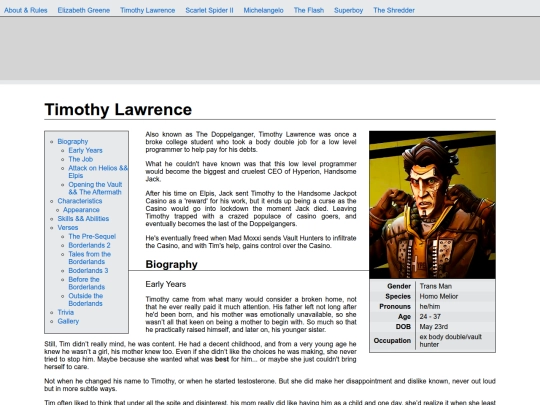The image size is (540, 405).
Task: Jump to the Biography section in the contents
Action: tap(73, 142)
